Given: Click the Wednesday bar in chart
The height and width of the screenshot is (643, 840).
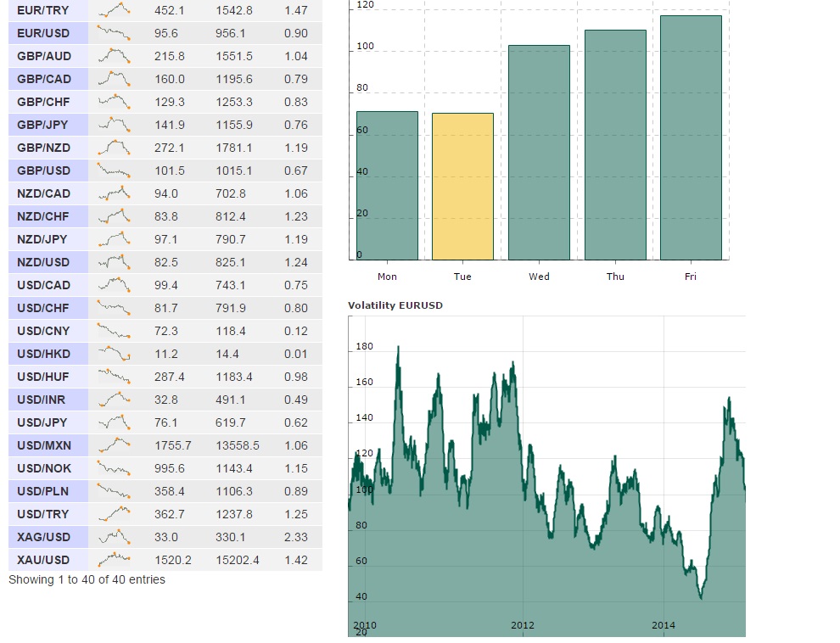Looking at the screenshot, I should (x=539, y=153).
